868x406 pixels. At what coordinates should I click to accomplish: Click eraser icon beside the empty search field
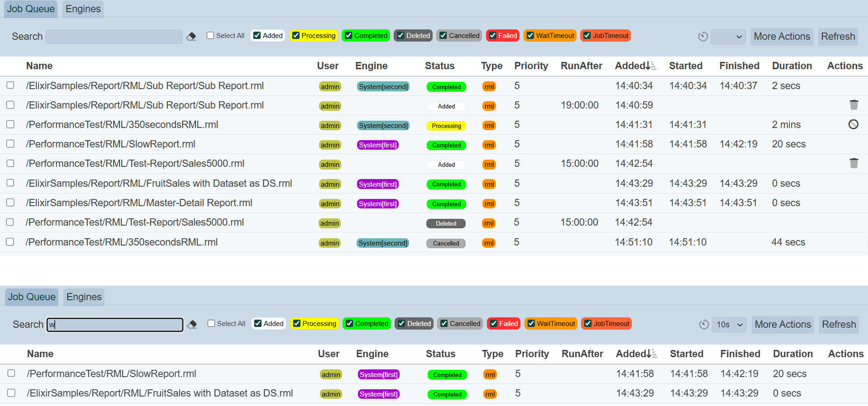tap(191, 37)
